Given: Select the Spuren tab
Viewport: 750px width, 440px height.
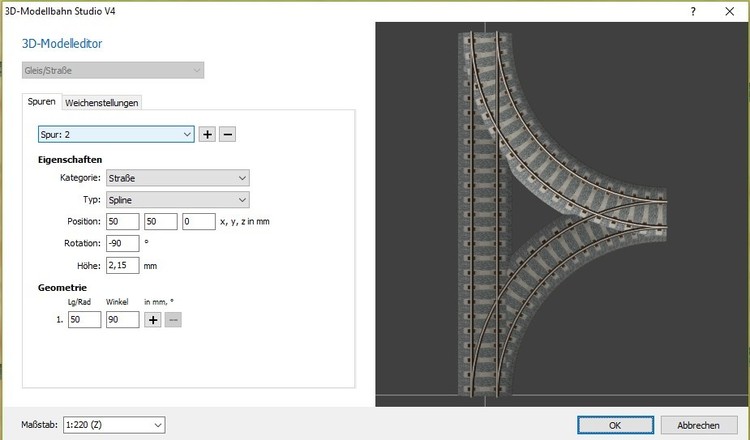Looking at the screenshot, I should [42, 102].
